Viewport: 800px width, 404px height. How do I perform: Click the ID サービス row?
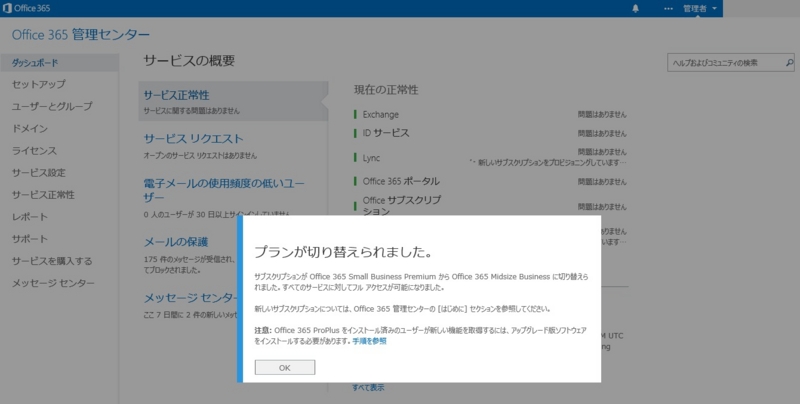click(490, 133)
